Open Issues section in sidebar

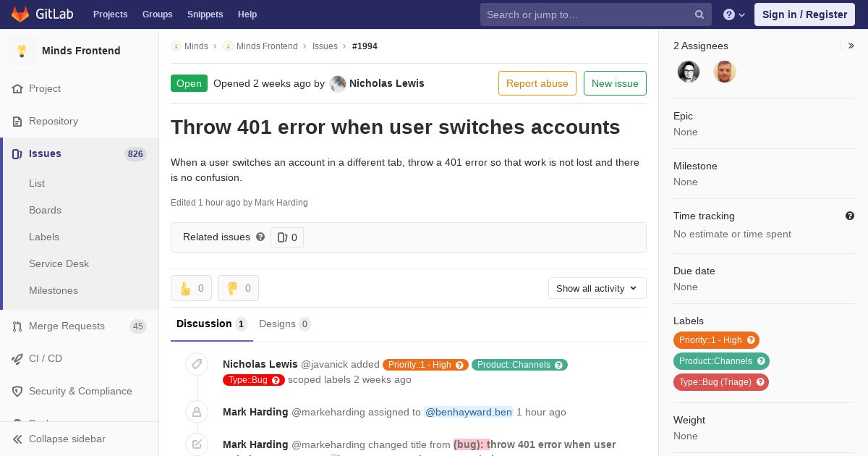tap(80, 153)
